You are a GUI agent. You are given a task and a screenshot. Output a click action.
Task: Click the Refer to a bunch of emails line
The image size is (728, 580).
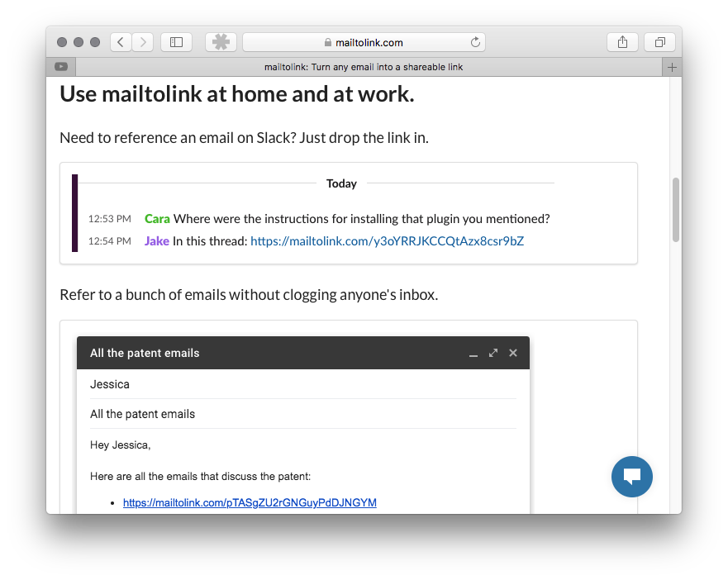click(x=249, y=295)
